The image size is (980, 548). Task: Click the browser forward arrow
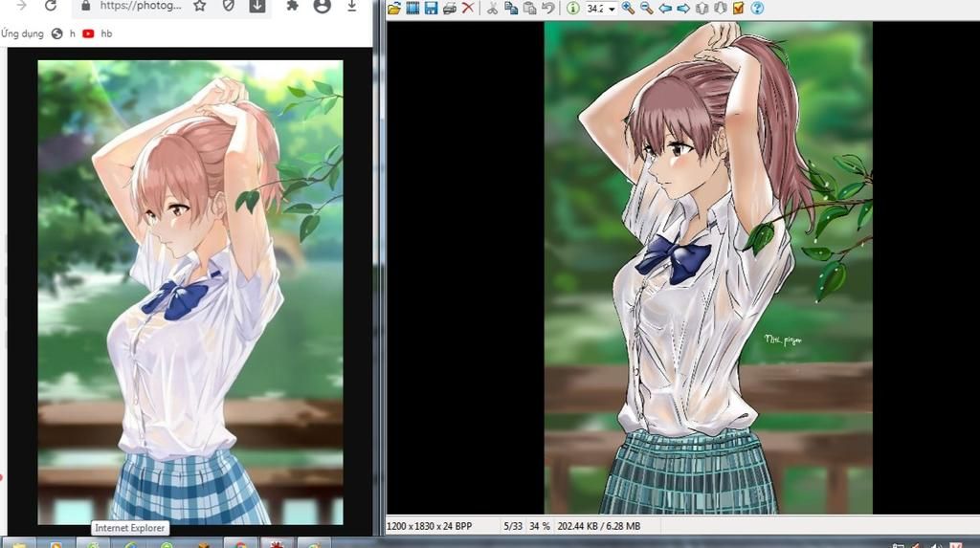[22, 6]
